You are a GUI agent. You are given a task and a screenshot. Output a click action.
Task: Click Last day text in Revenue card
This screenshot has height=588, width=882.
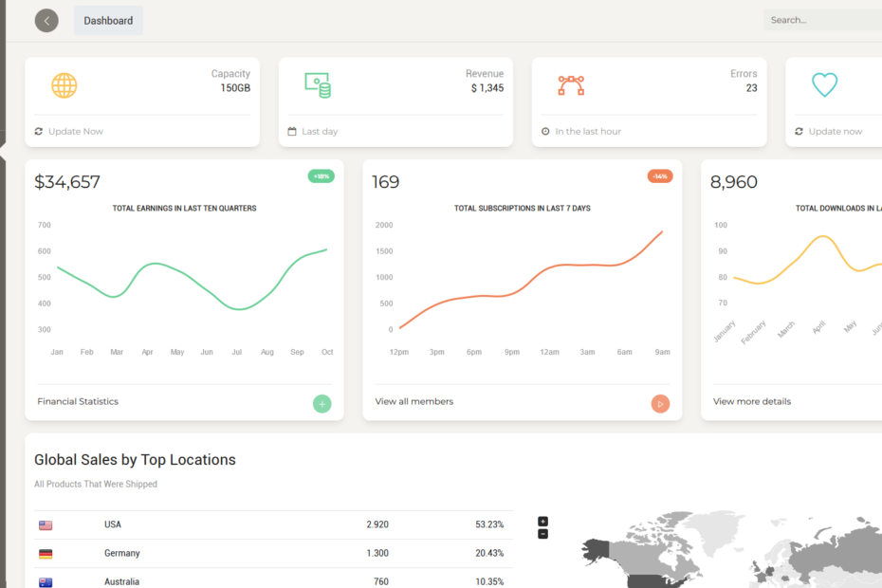coord(320,131)
